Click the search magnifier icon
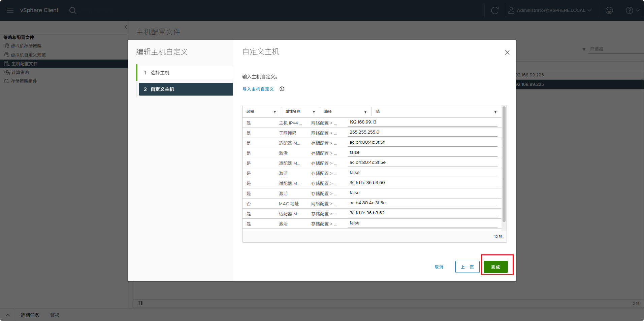 coord(73,10)
